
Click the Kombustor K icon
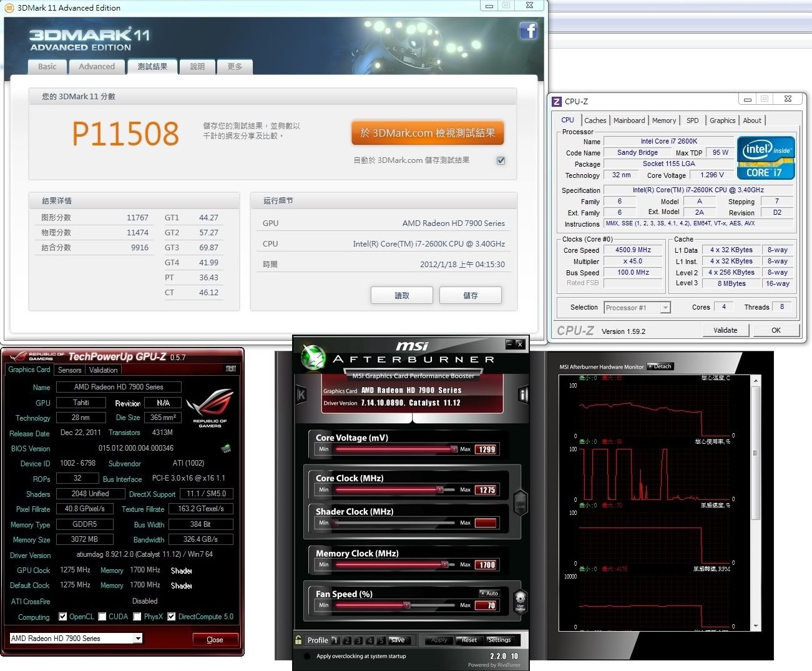(x=301, y=394)
